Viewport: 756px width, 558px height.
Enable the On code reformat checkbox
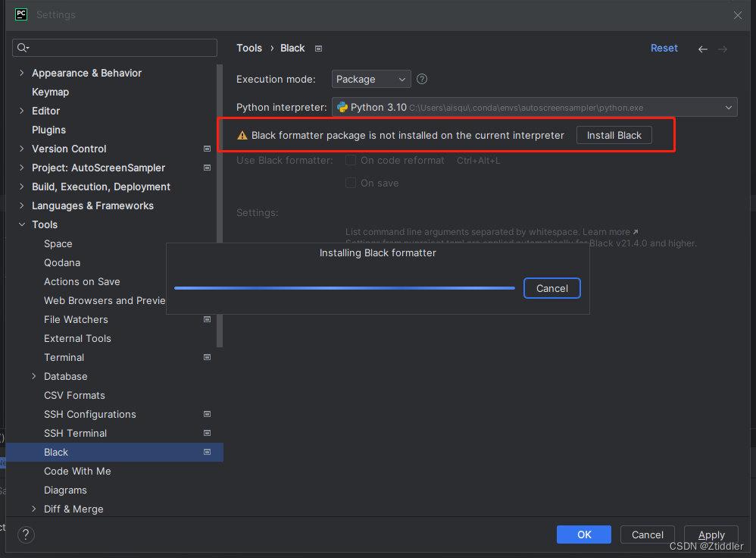[351, 160]
